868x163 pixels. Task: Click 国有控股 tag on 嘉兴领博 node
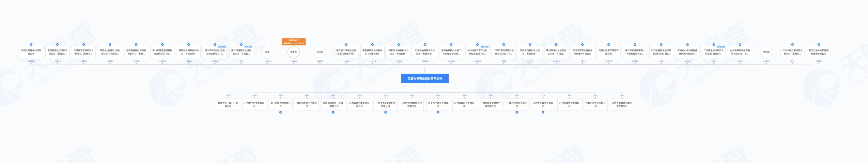point(248,47)
